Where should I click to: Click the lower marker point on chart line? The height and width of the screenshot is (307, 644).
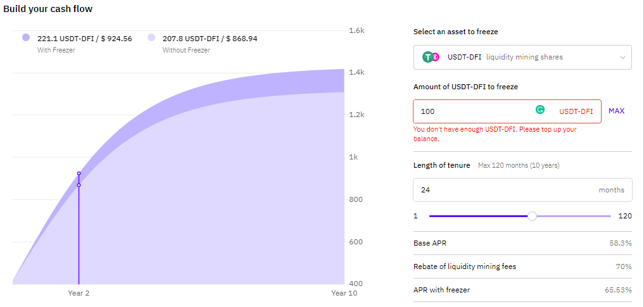click(79, 185)
